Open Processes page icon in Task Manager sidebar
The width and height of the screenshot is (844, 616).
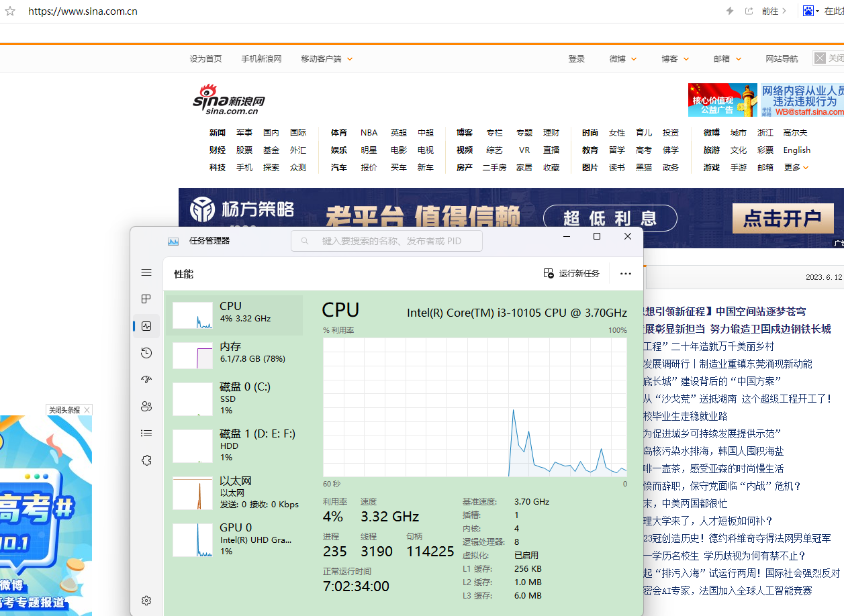pos(146,299)
